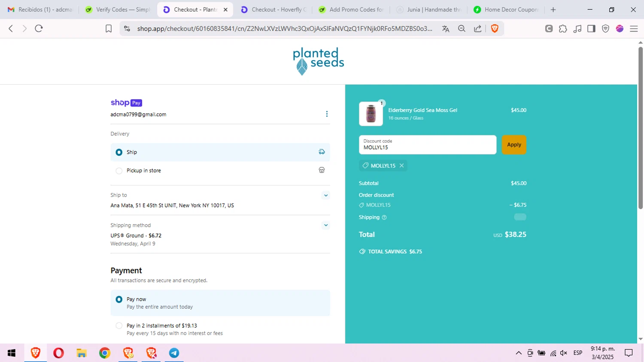644x362 pixels.
Task: Open File Explorer from the taskbar
Action: (x=82, y=353)
